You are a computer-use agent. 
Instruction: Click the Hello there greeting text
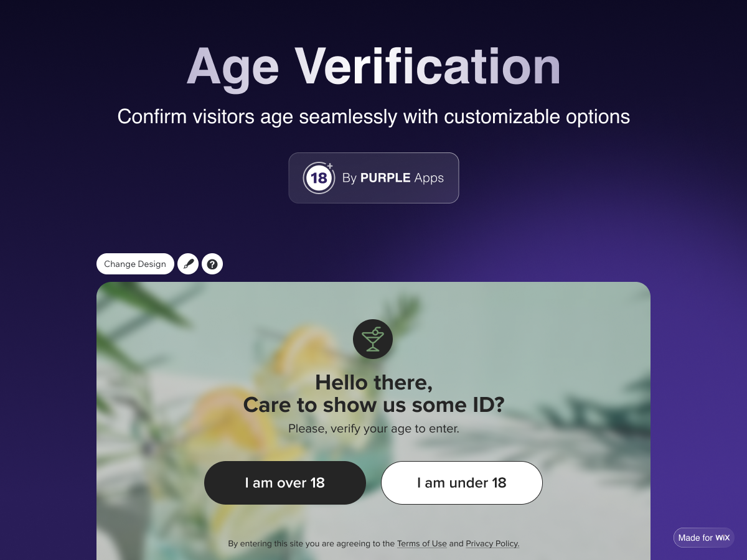pyautogui.click(x=373, y=382)
